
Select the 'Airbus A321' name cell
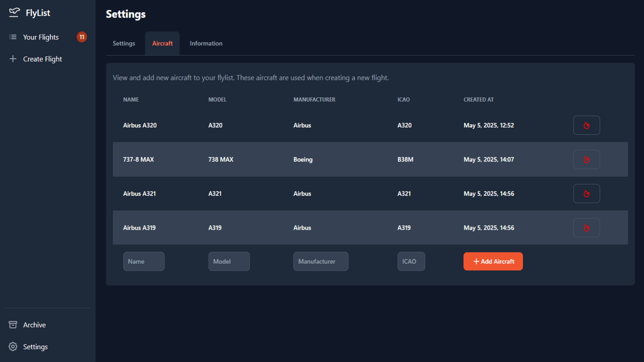(139, 193)
